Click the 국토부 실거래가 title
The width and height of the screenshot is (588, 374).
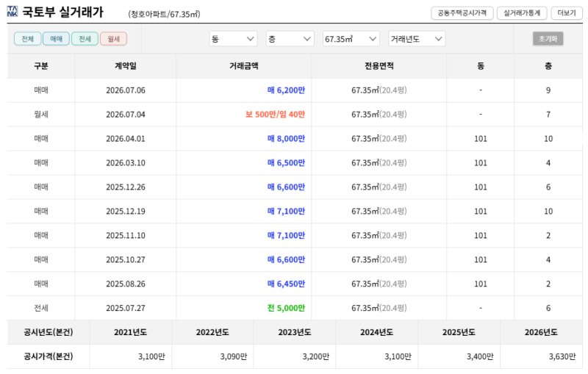(x=62, y=12)
